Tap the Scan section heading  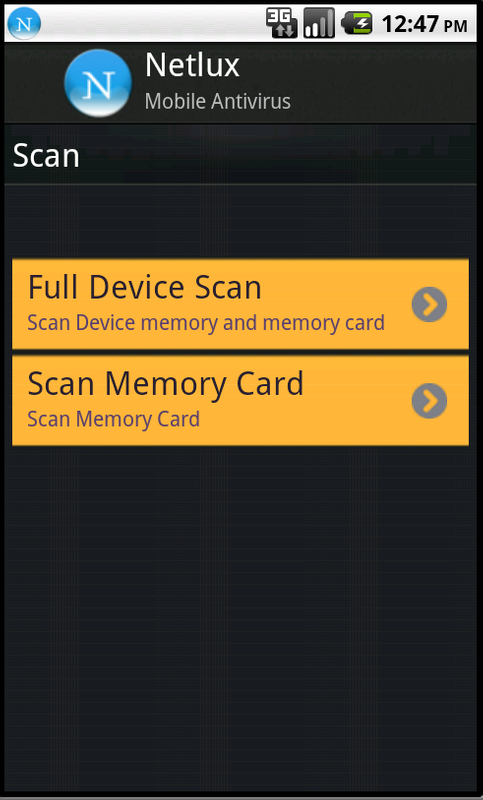pyautogui.click(x=46, y=156)
